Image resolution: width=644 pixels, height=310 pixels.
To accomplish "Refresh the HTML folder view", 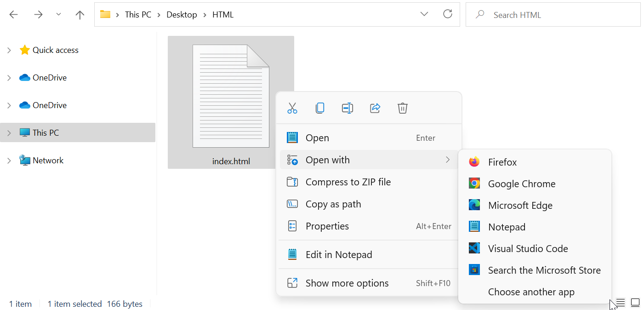I will 448,14.
